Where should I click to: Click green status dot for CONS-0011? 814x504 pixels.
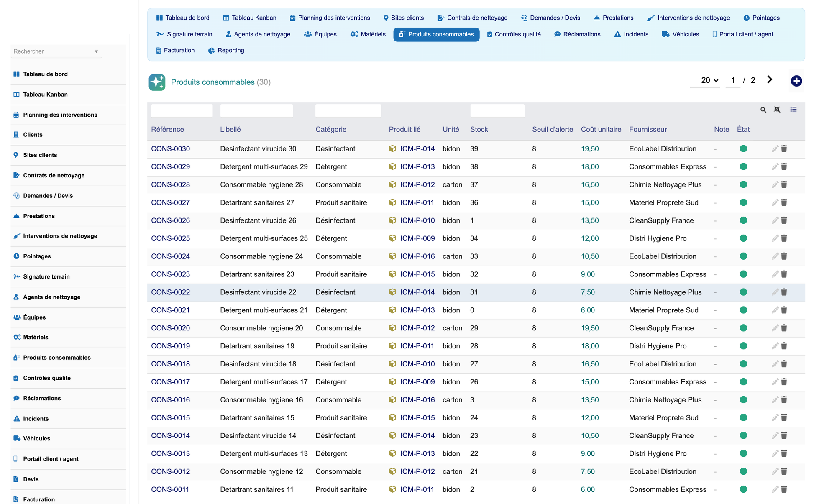[743, 489]
